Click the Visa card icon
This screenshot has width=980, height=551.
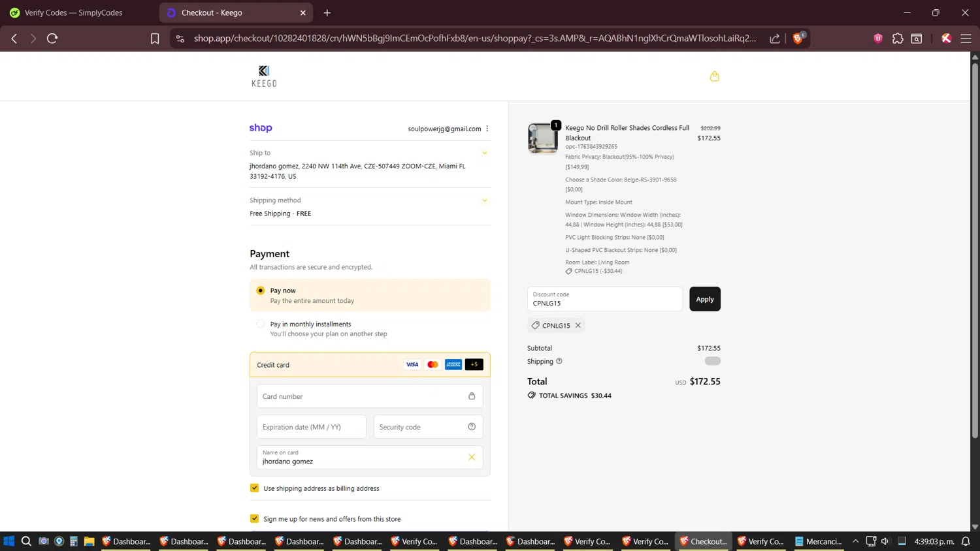point(412,364)
